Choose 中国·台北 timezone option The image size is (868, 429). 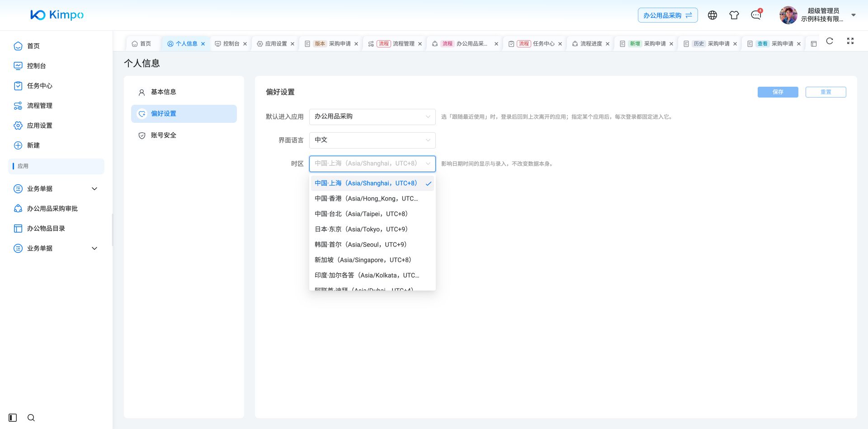coord(373,214)
